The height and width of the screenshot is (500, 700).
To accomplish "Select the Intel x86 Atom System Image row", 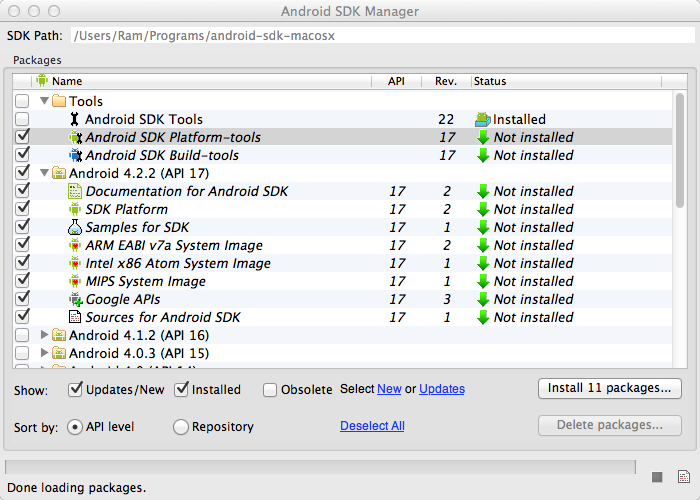I will point(342,263).
